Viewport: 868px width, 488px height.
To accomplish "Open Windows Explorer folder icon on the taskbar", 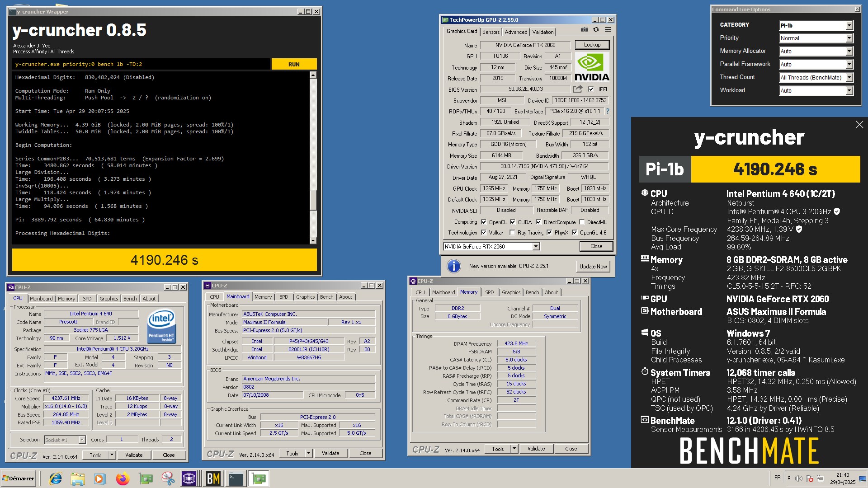I will (x=78, y=479).
